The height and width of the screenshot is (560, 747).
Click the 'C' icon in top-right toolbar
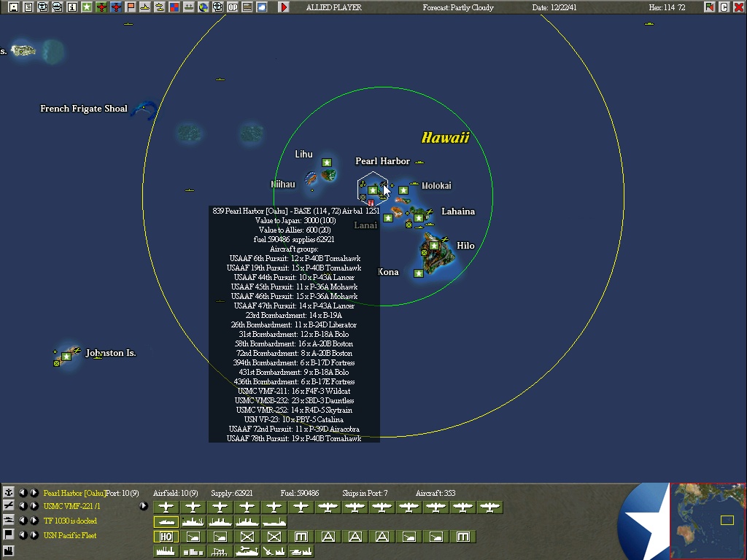point(724,7)
